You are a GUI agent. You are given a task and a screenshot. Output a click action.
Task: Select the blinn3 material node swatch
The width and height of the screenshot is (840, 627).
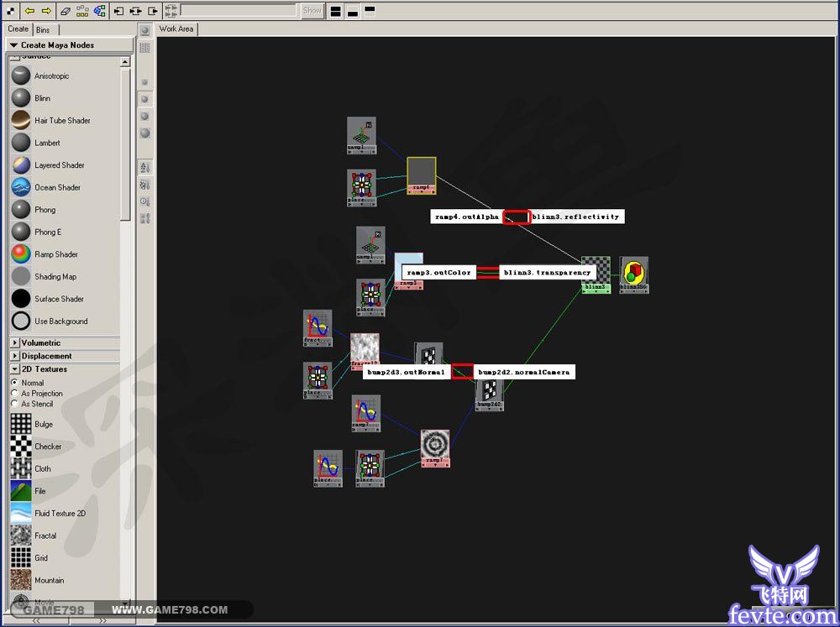coord(596,271)
